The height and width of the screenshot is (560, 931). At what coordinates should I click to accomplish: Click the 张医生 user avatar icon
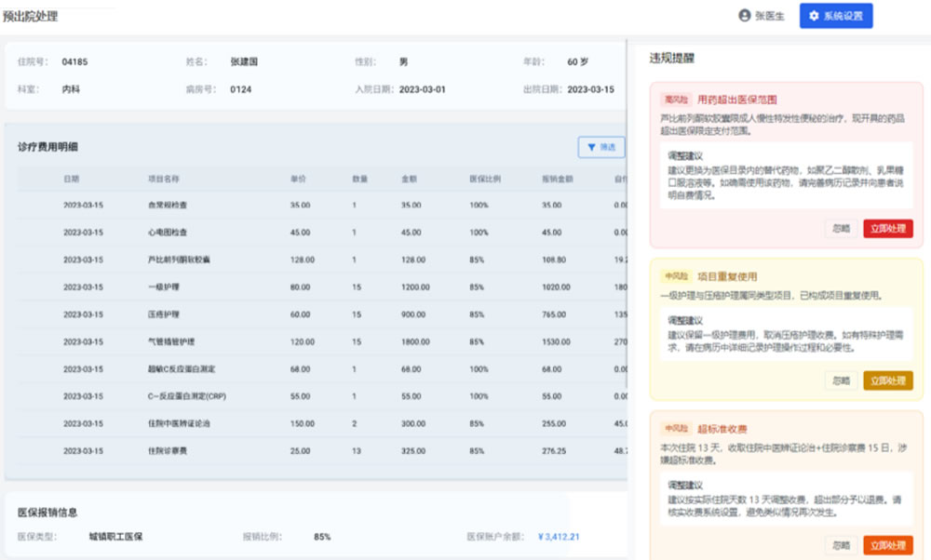[745, 16]
